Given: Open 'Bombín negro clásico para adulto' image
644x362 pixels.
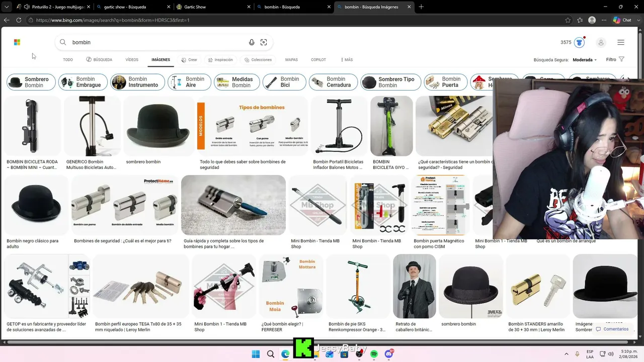Looking at the screenshot, I should (36, 205).
